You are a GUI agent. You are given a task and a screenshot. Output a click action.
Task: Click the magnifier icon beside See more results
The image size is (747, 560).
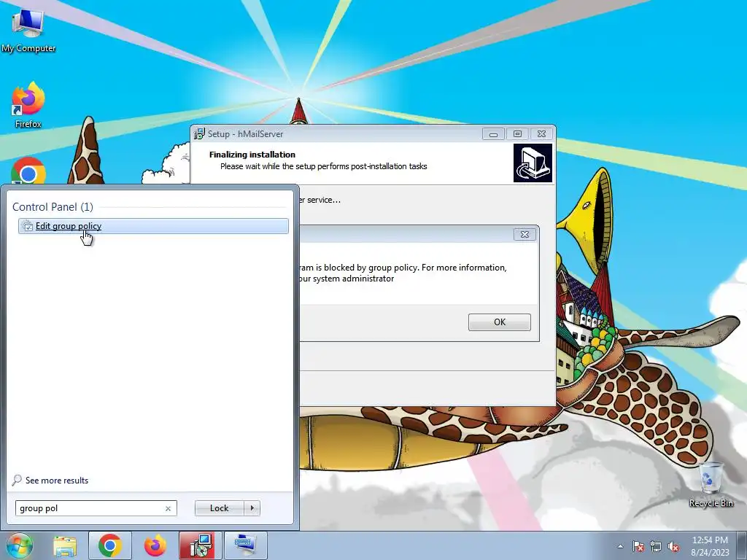click(18, 480)
